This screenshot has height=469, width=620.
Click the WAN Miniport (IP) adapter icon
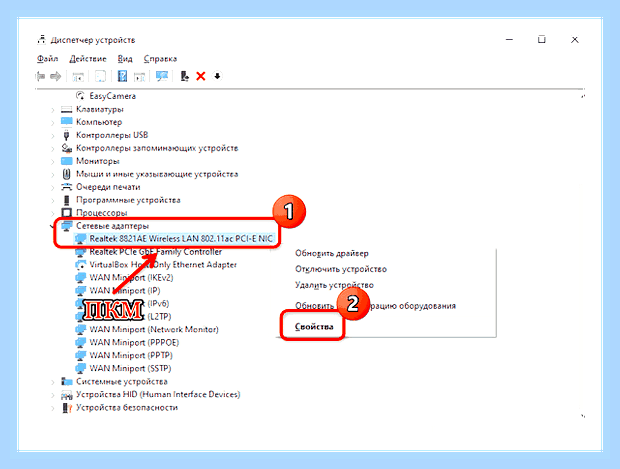tap(81, 291)
